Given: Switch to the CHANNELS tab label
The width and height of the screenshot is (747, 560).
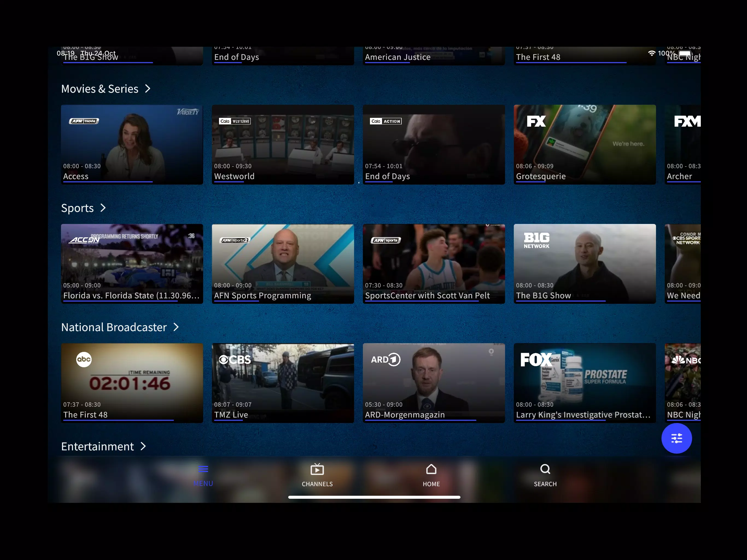Looking at the screenshot, I should [317, 484].
